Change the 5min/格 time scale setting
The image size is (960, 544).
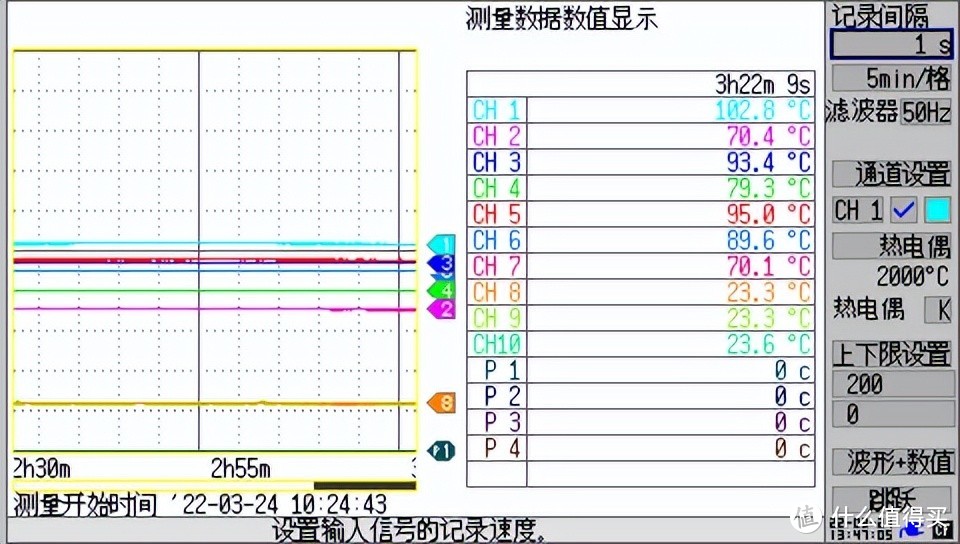[x=891, y=79]
